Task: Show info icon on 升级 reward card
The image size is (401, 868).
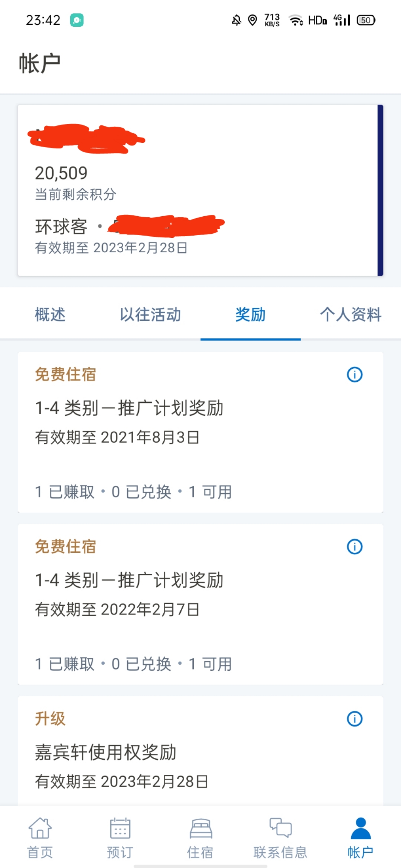Action: click(x=355, y=719)
